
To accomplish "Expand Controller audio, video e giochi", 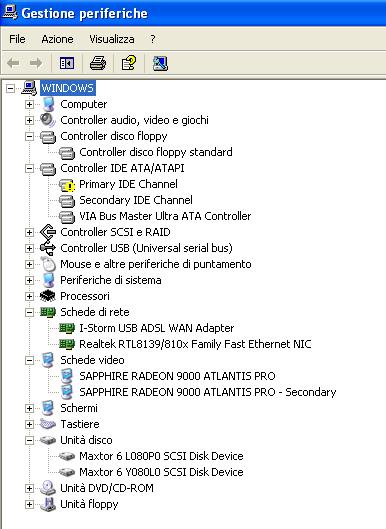I will click(x=29, y=120).
